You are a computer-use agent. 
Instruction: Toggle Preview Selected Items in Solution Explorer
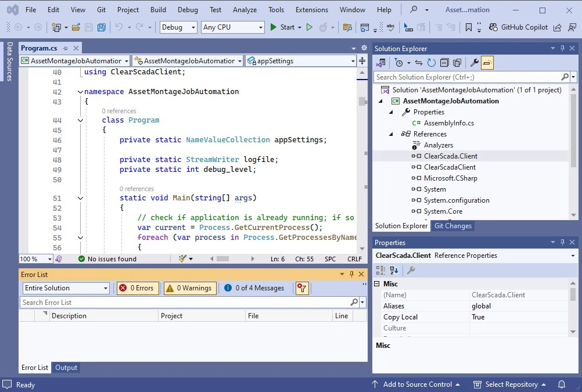[x=487, y=63]
